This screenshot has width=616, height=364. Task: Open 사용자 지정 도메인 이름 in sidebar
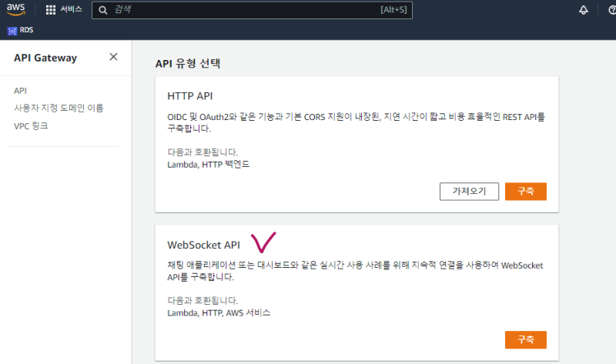[59, 108]
